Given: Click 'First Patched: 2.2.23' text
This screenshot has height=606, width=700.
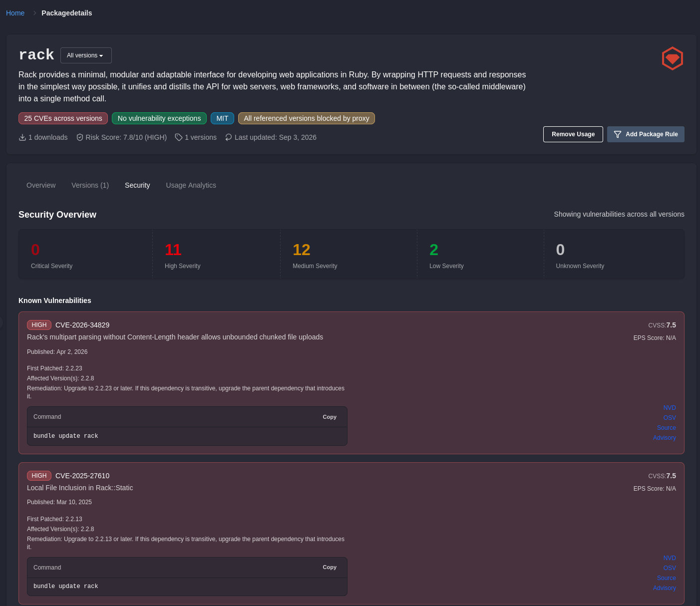Looking at the screenshot, I should coord(54,368).
